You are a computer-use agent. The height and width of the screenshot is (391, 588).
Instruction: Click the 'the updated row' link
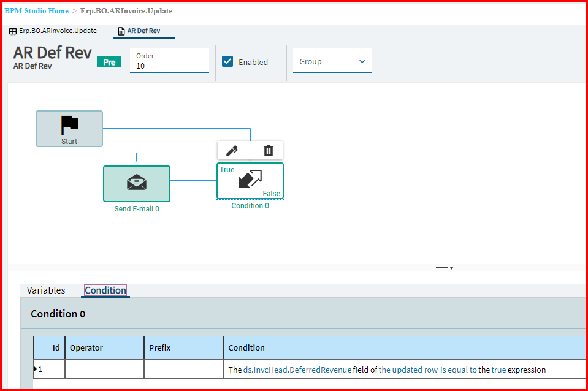408,370
